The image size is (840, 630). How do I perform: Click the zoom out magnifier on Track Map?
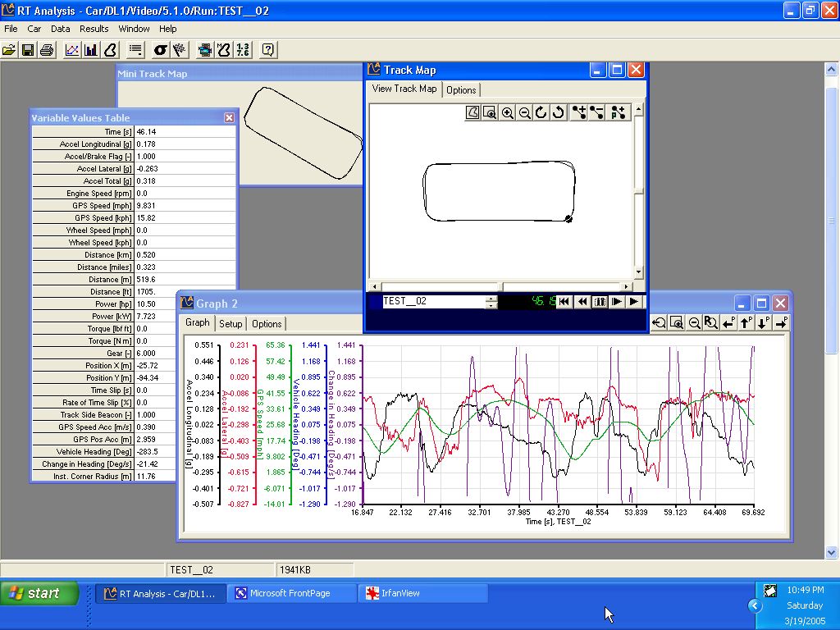[525, 113]
